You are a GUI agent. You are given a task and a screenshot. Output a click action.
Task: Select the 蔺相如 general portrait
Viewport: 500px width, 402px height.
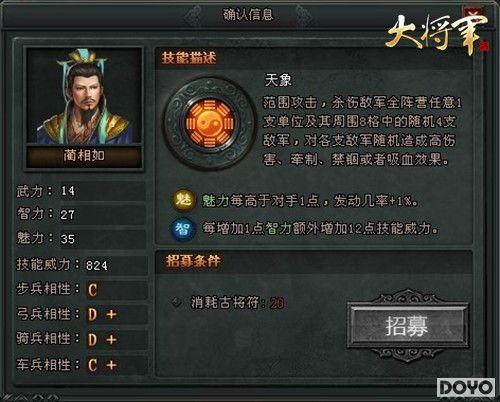pos(84,96)
